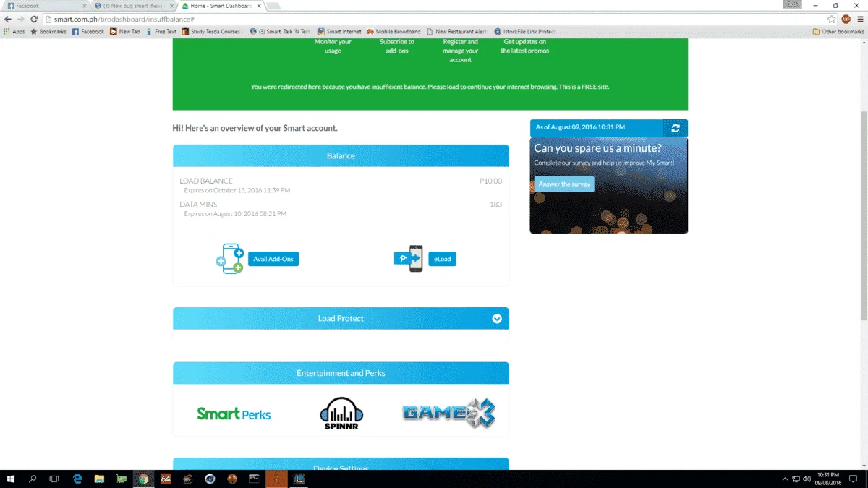868x488 pixels.
Task: Expand the Load Protect section chevron
Action: [497, 319]
